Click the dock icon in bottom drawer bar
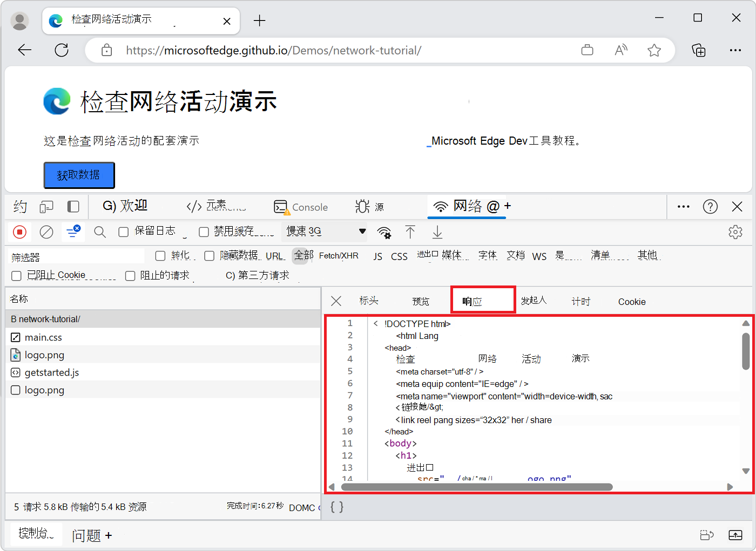 (707, 535)
